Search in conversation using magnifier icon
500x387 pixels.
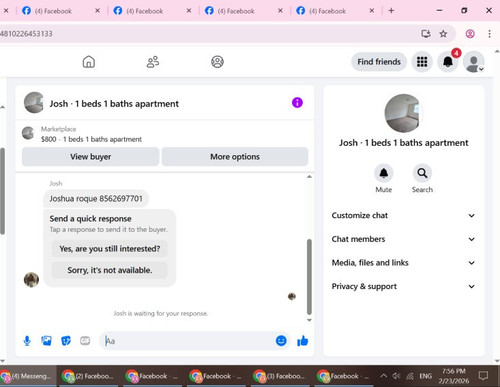tap(422, 173)
